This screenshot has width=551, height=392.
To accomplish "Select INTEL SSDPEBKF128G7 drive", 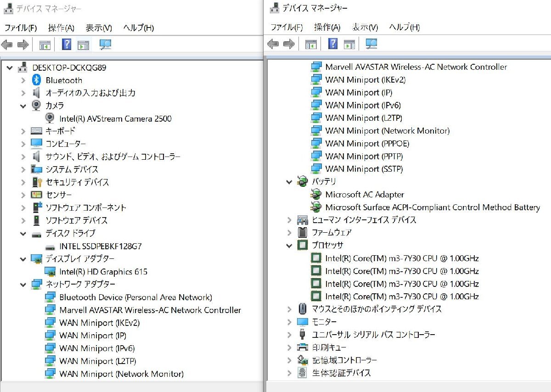I will [x=101, y=246].
